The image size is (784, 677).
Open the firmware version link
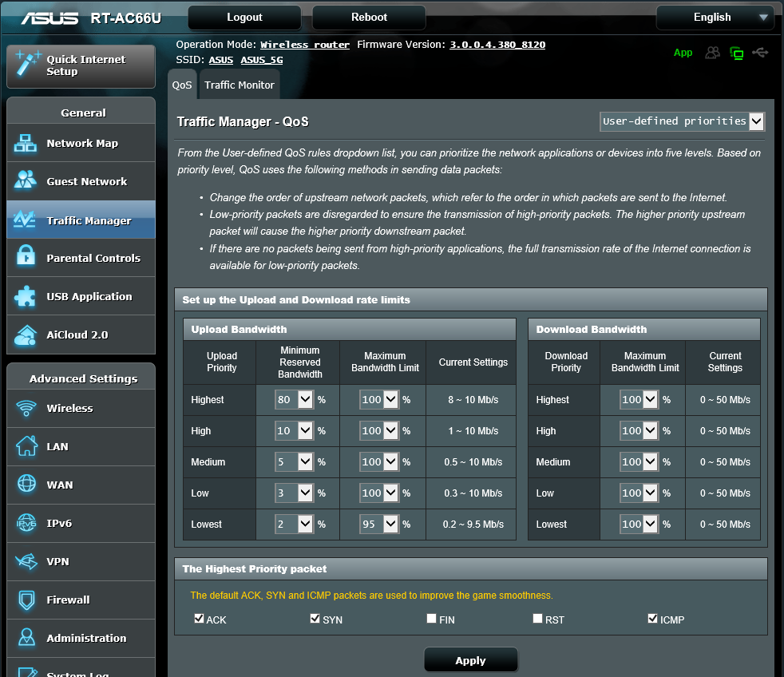[x=497, y=45]
